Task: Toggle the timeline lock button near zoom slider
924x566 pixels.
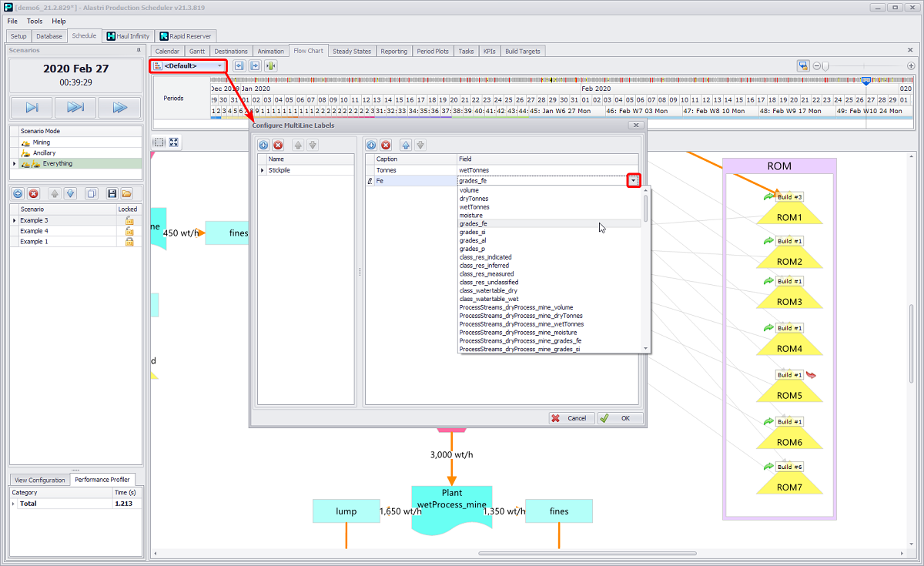Action: point(803,66)
